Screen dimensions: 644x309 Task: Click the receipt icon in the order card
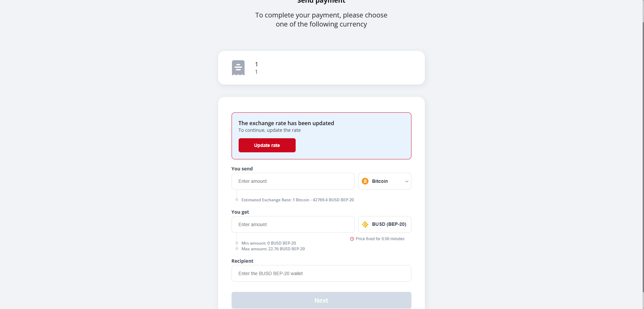[238, 68]
